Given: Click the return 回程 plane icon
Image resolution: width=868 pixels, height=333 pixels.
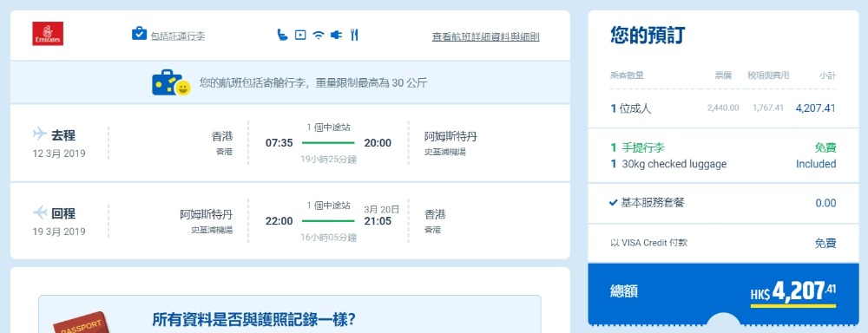Looking at the screenshot, I should point(40,212).
